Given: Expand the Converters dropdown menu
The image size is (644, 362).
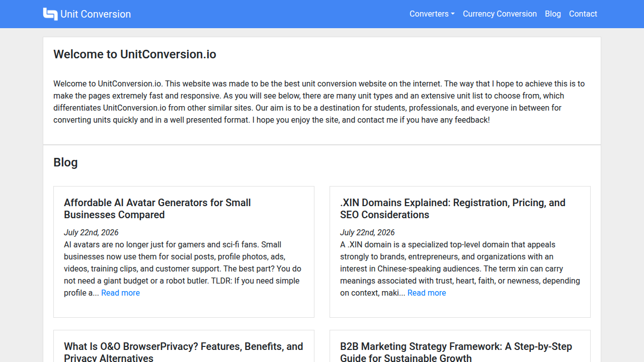Looking at the screenshot, I should click(432, 14).
